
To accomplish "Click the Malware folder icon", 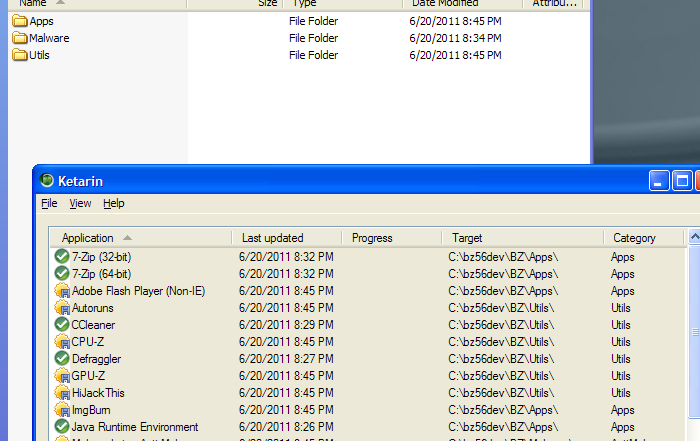I will 20,38.
